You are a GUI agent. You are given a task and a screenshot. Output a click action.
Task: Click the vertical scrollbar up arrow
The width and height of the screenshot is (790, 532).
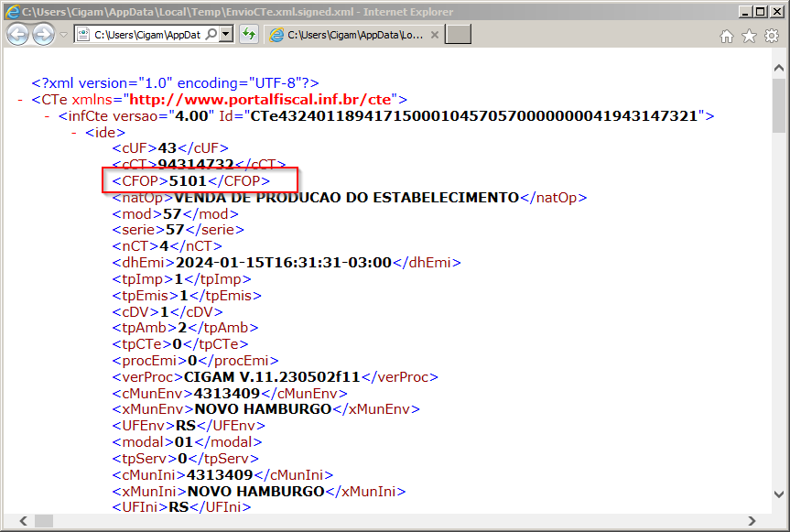(x=778, y=68)
